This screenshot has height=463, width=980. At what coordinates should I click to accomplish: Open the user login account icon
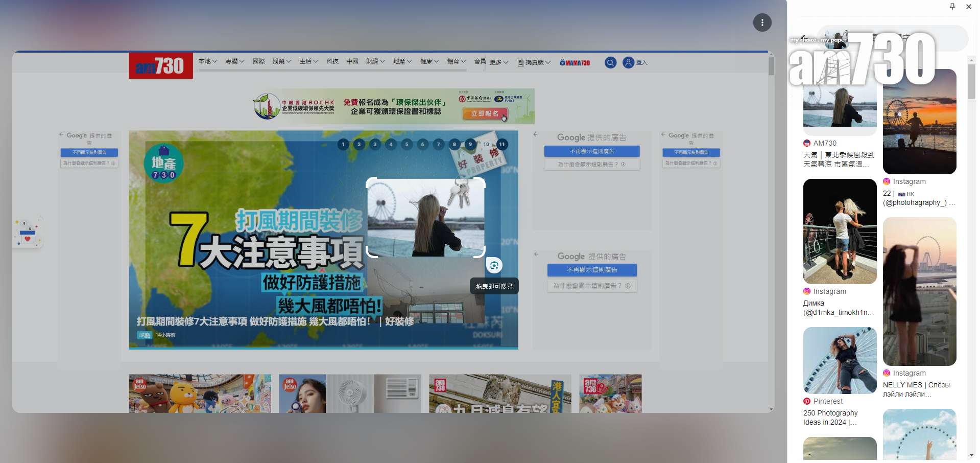click(x=628, y=62)
